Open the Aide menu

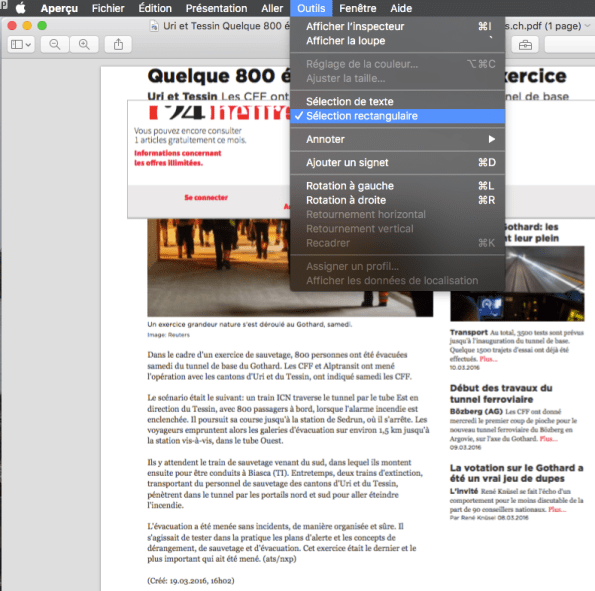click(x=401, y=8)
